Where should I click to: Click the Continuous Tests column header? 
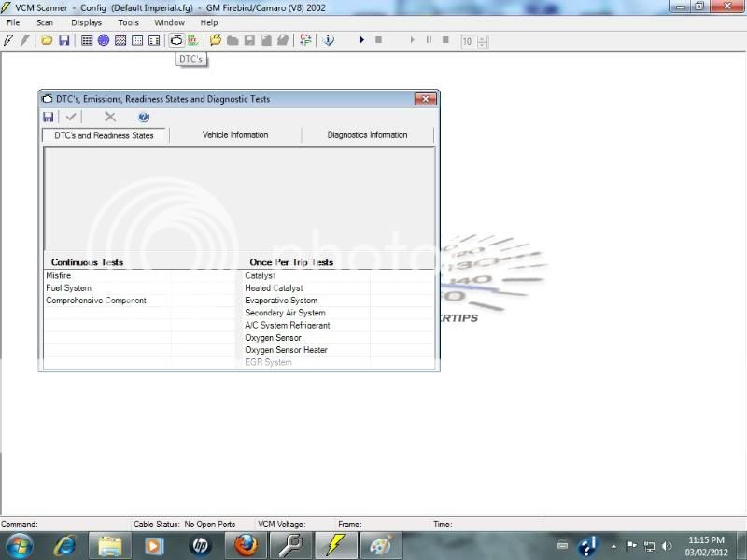[x=87, y=262]
